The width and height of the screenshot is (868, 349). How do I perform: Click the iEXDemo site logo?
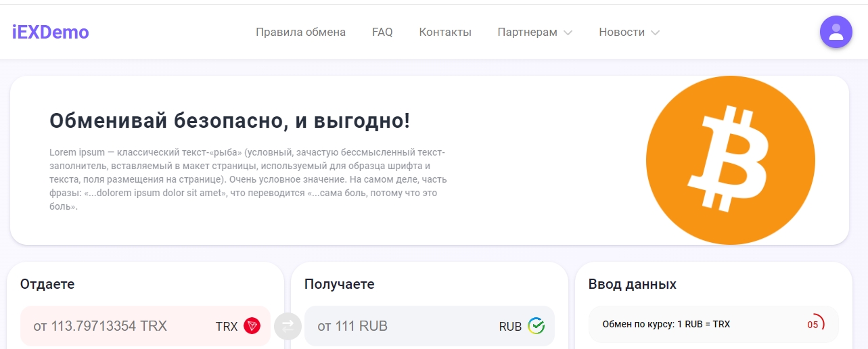tap(50, 32)
